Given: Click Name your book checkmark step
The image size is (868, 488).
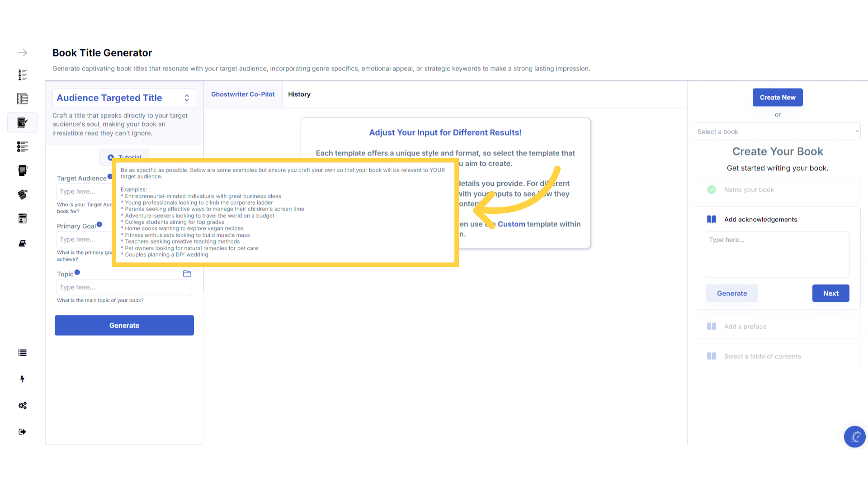Looking at the screenshot, I should pyautogui.click(x=749, y=190).
